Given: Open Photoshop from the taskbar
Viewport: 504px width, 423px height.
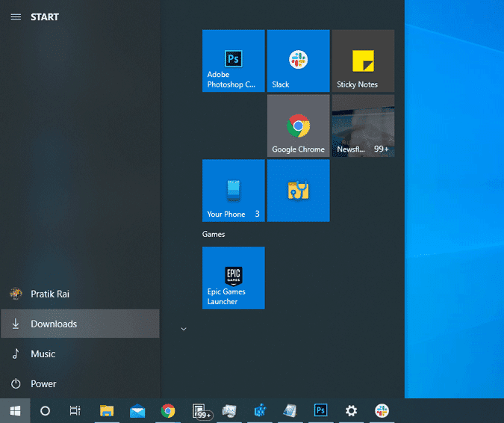Looking at the screenshot, I should [321, 411].
